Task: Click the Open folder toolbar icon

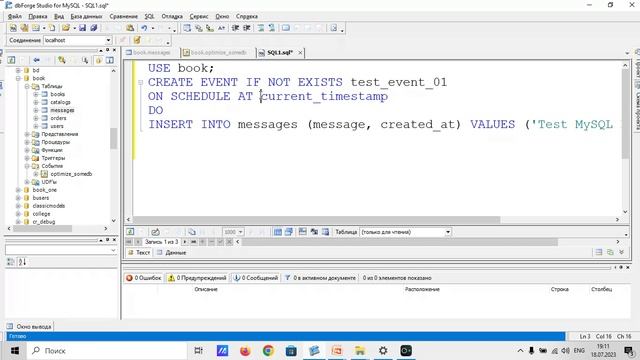Action: 65,28
